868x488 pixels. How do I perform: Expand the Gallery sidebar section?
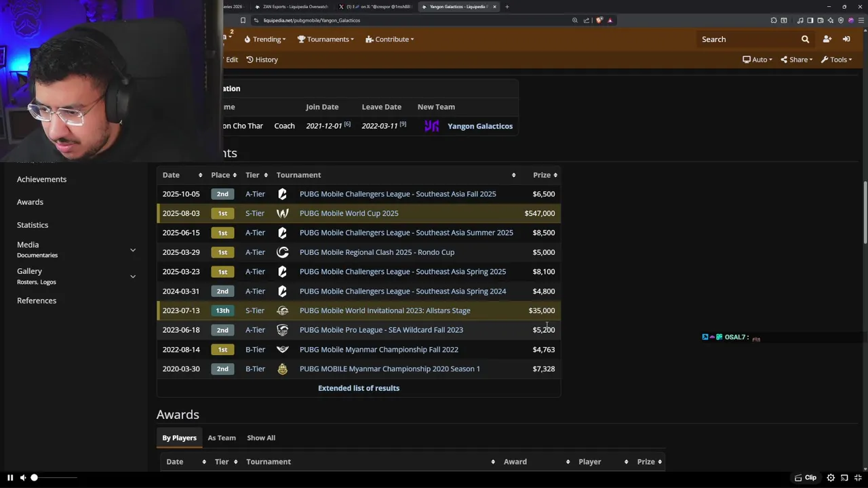[133, 276]
